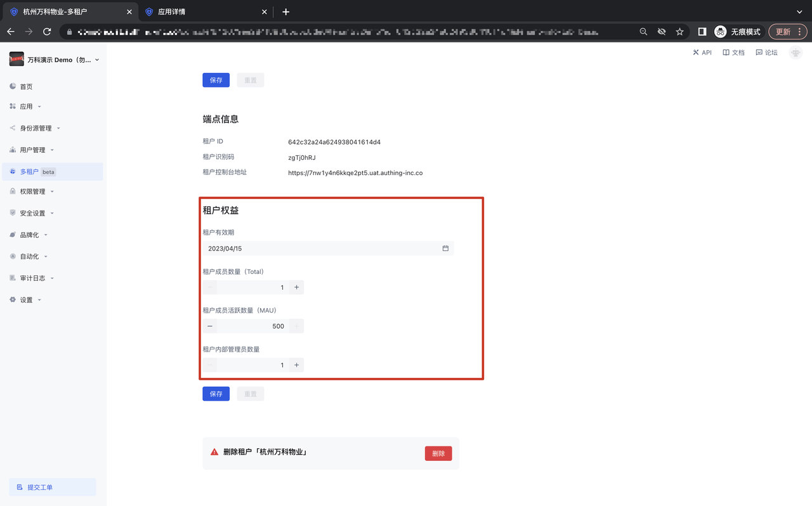This screenshot has height=506, width=812.
Task: Decrease 租户成员活跃数量 (MAU) with minus button
Action: tap(210, 326)
